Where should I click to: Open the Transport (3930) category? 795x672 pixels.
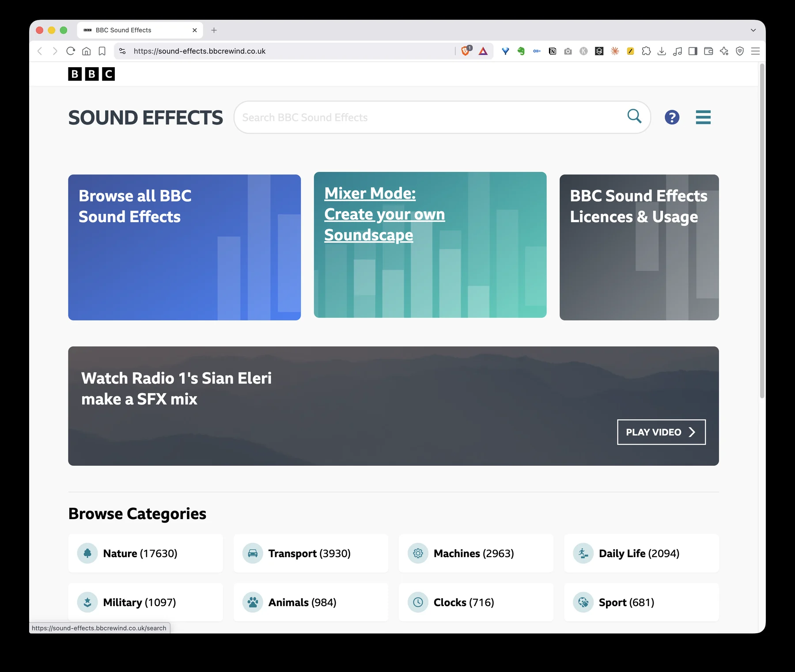pos(311,553)
